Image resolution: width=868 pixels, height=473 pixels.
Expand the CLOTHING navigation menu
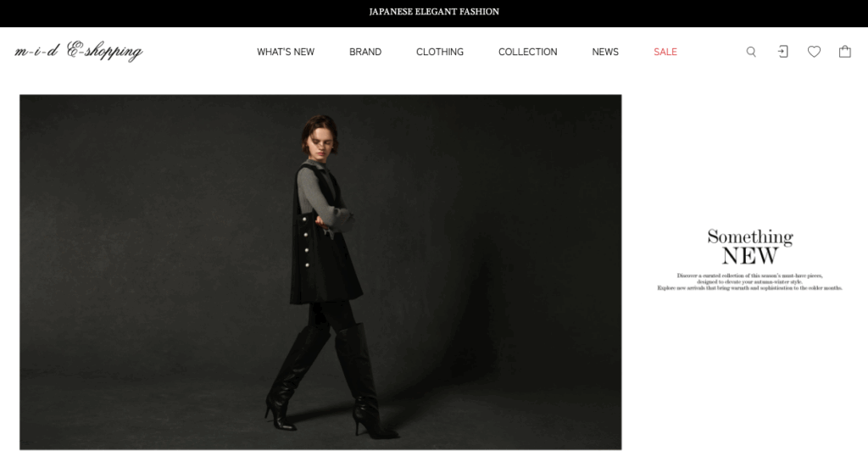(440, 52)
